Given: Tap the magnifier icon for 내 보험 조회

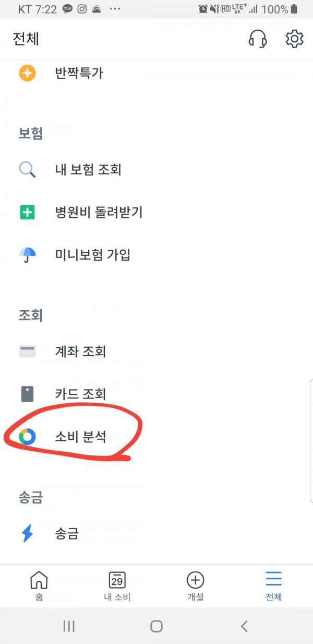Looking at the screenshot, I should (27, 169).
